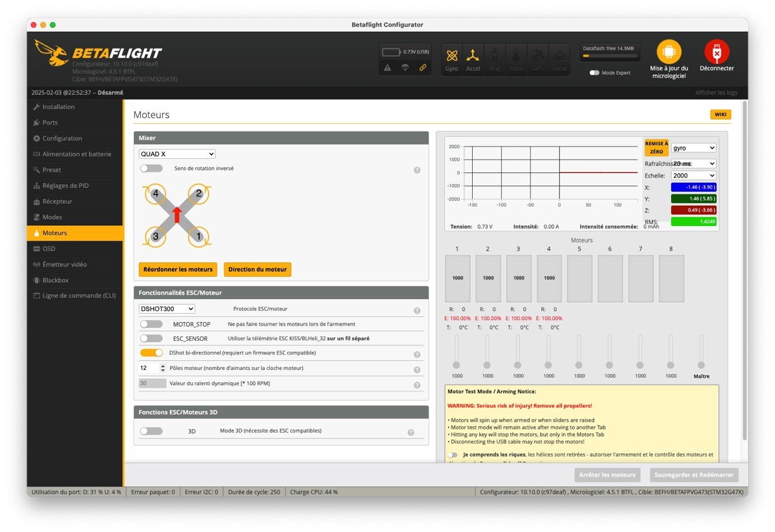Click the motor 1 throttle slider

457,352
